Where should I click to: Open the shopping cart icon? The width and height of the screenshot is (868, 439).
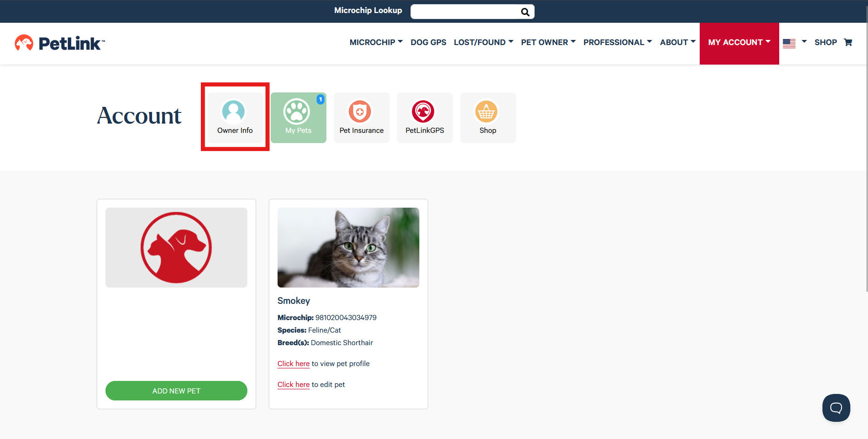pyautogui.click(x=848, y=42)
